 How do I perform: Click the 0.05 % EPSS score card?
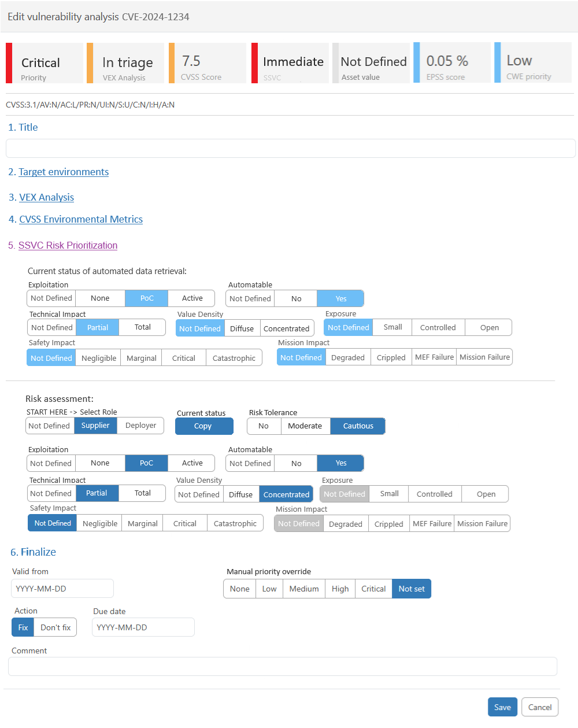[452, 62]
